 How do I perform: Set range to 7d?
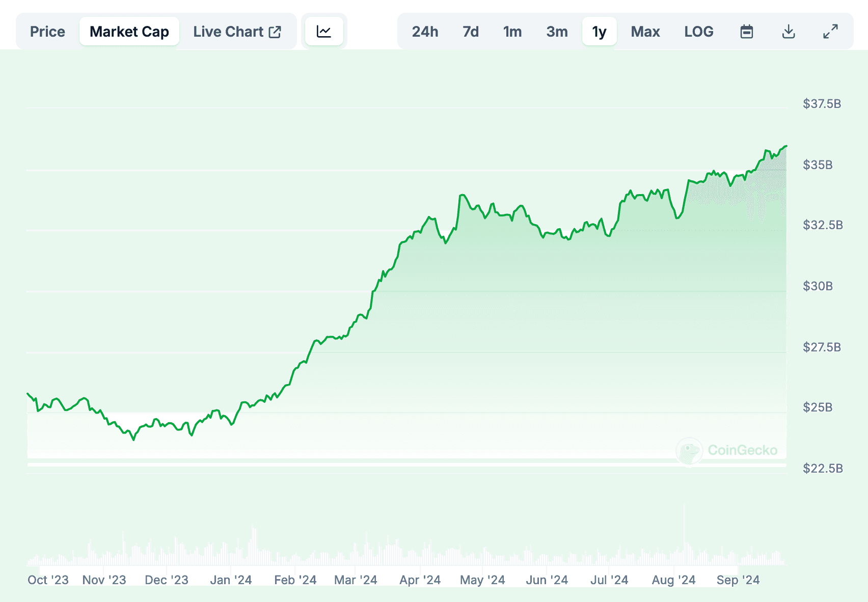pos(471,32)
